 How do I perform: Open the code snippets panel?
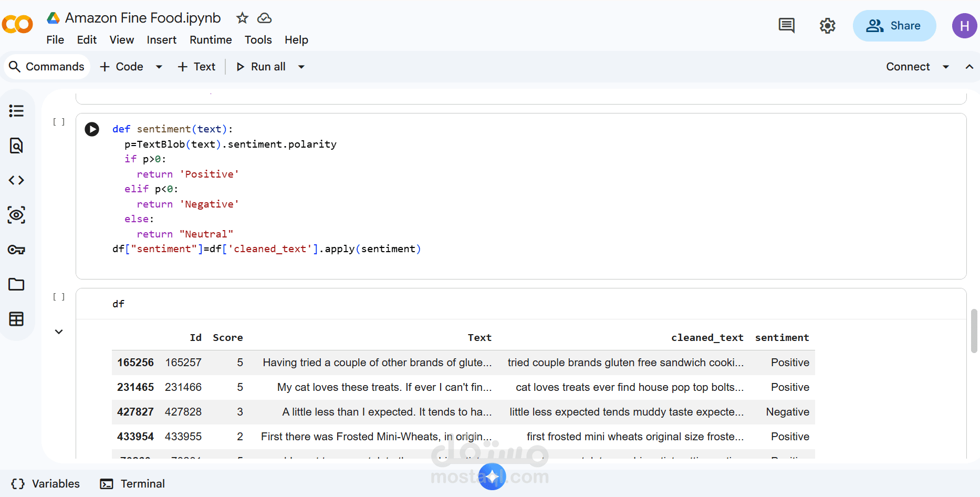tap(16, 180)
